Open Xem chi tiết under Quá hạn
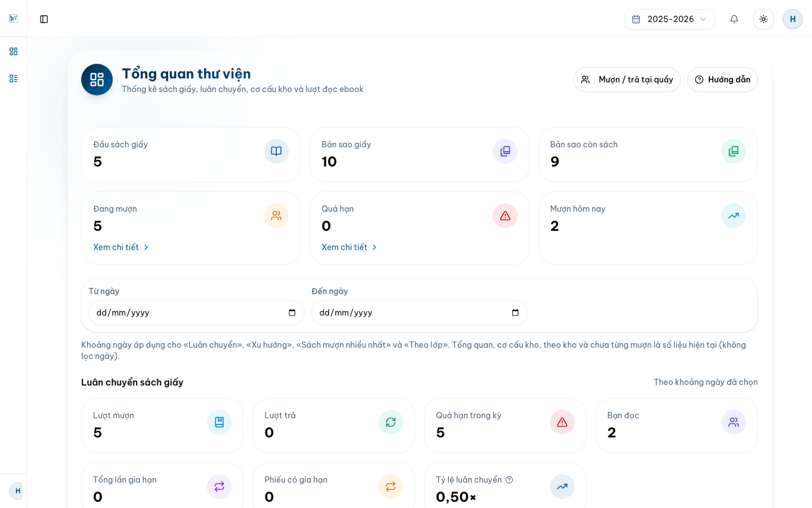This screenshot has width=812, height=508. [x=349, y=247]
